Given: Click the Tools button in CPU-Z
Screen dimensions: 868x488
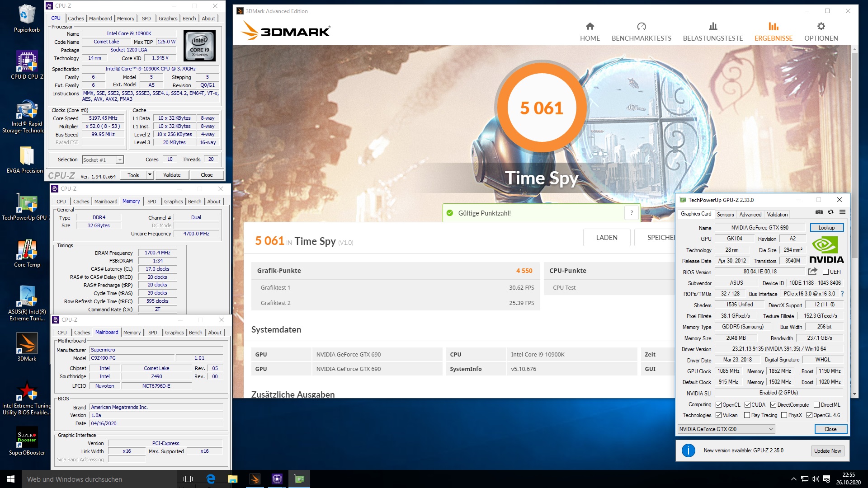Looking at the screenshot, I should 133,175.
